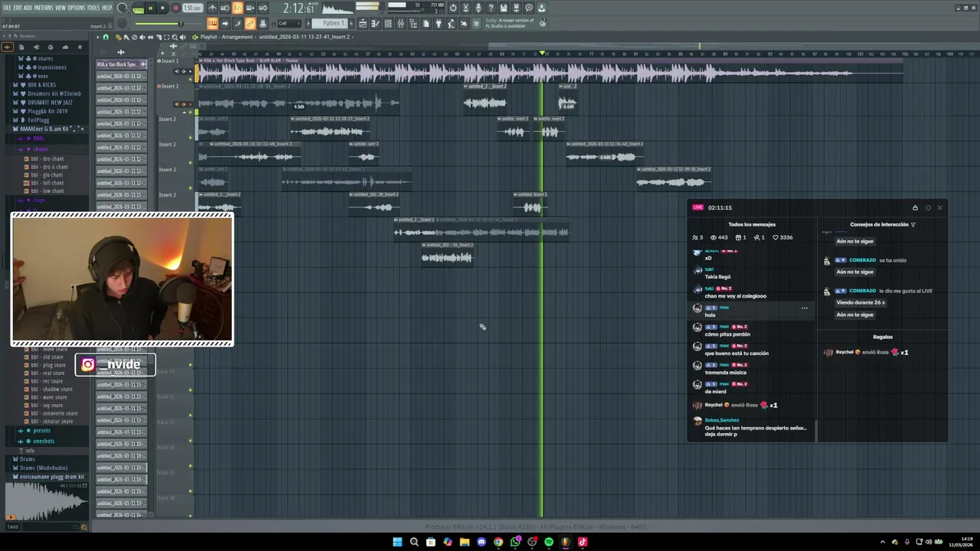Open Spotify from the taskbar
The image size is (980, 551).
click(549, 542)
